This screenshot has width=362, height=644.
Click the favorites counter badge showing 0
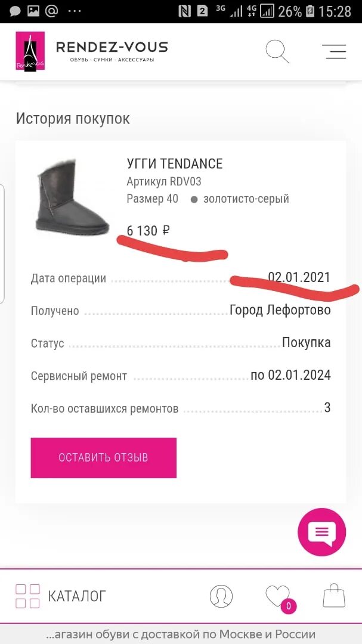(289, 606)
